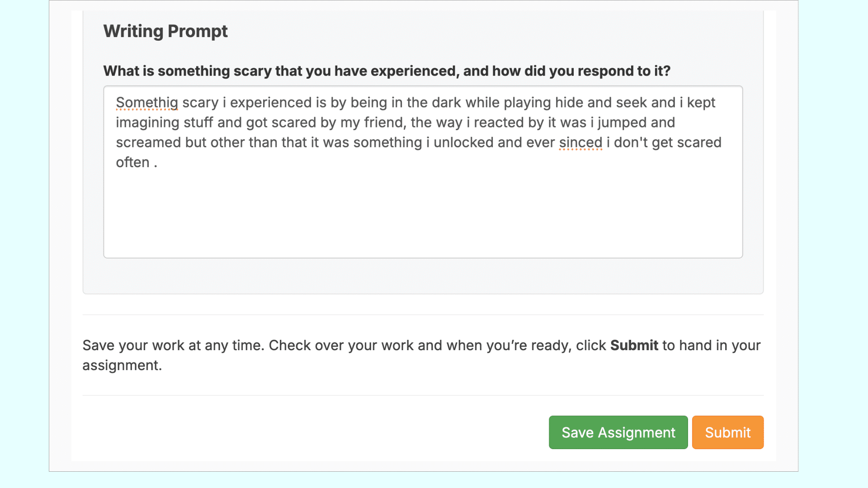This screenshot has width=868, height=488.
Task: Click the word "assignment." in the instructions
Action: (x=122, y=365)
